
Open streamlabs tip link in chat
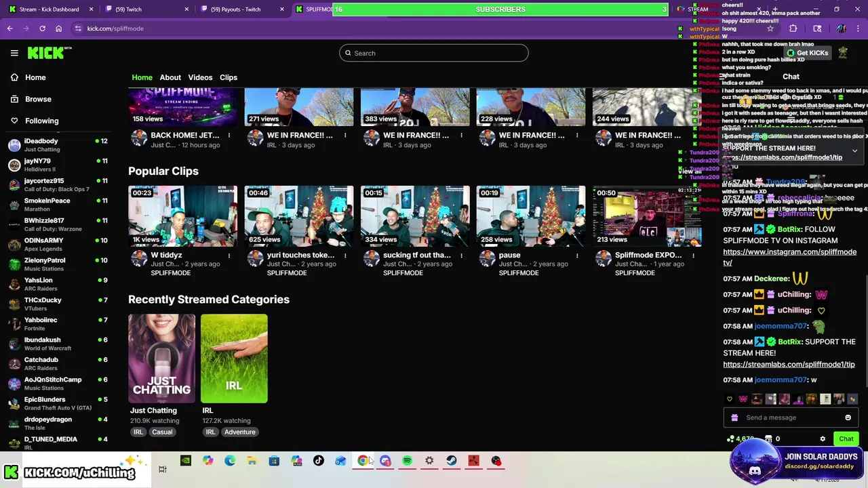(x=789, y=364)
